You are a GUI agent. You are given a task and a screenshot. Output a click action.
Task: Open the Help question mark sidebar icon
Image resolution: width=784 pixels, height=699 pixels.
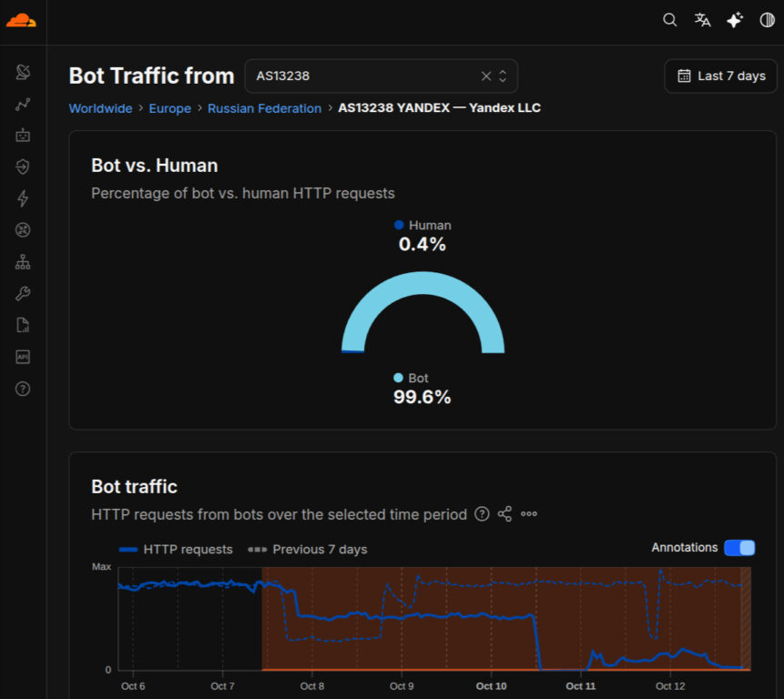coord(23,389)
